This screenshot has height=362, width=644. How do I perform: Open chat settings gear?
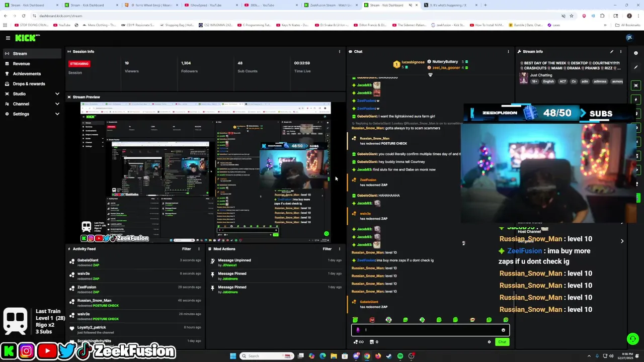point(489,342)
